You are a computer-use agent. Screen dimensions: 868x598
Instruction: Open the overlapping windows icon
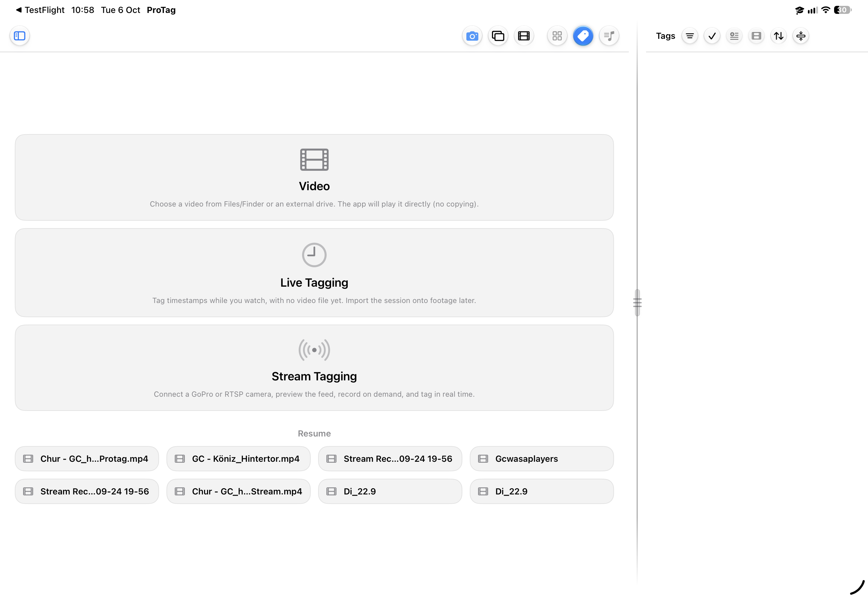pyautogui.click(x=498, y=36)
